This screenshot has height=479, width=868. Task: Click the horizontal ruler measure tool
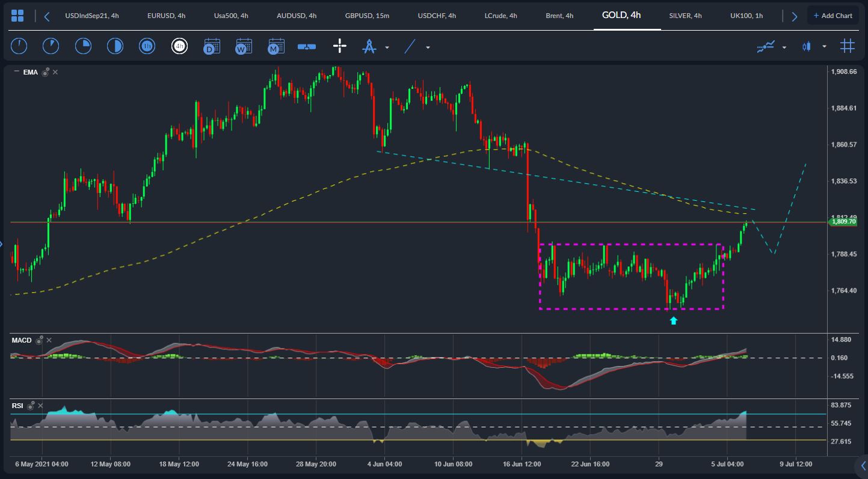click(x=307, y=46)
